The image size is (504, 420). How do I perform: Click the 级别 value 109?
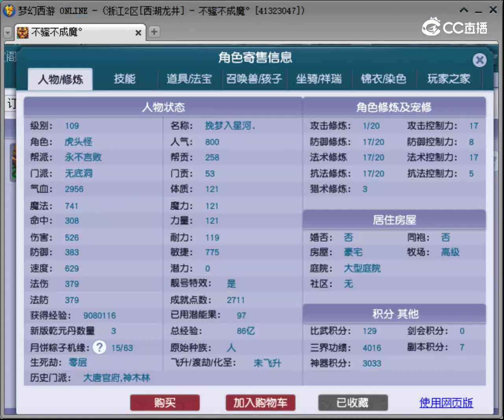pyautogui.click(x=72, y=126)
